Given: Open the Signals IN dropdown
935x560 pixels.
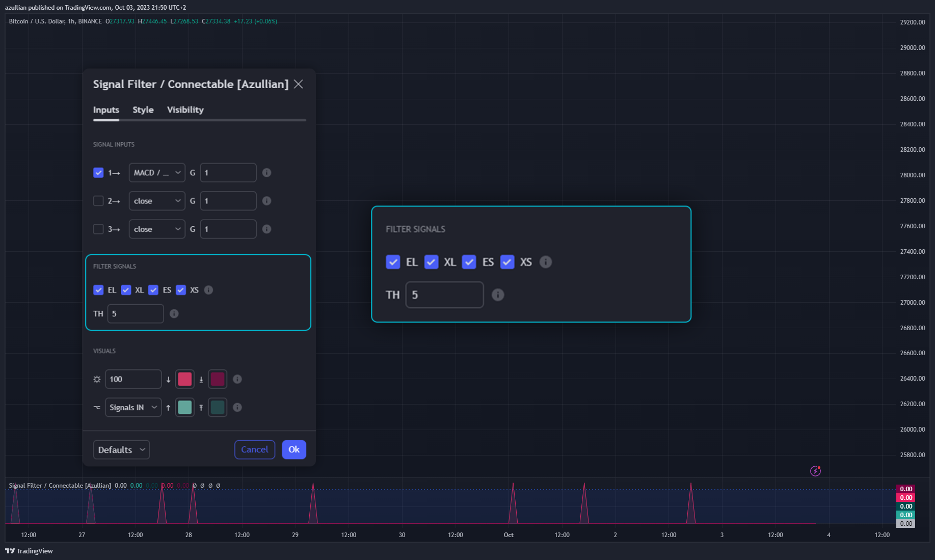Looking at the screenshot, I should click(x=133, y=407).
